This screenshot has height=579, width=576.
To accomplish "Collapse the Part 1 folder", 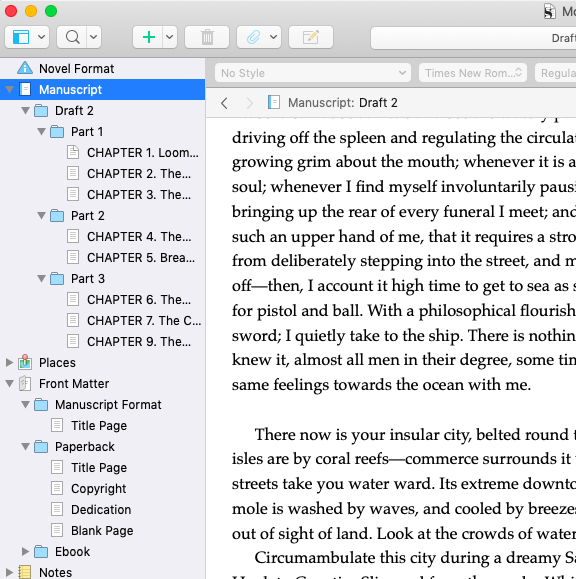I will point(42,131).
